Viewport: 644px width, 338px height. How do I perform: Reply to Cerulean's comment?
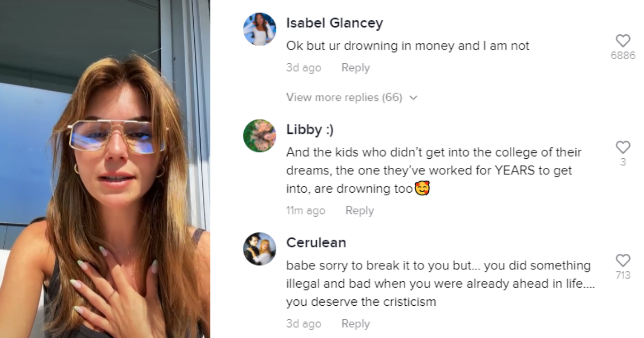click(355, 324)
